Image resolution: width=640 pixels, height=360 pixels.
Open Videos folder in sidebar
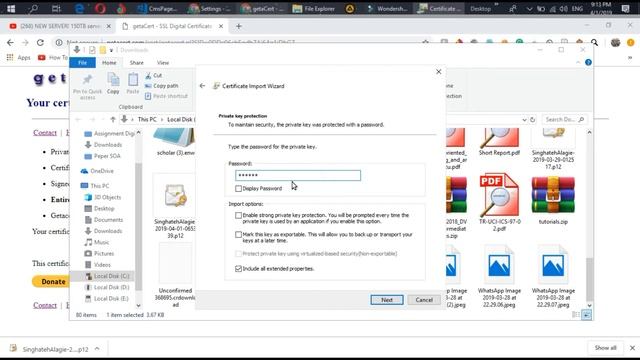pos(98,265)
